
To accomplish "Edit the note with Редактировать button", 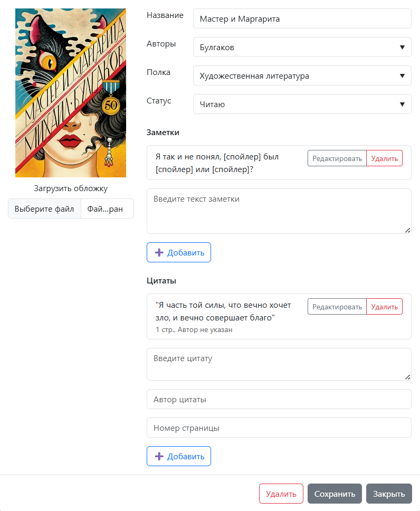I will [337, 158].
